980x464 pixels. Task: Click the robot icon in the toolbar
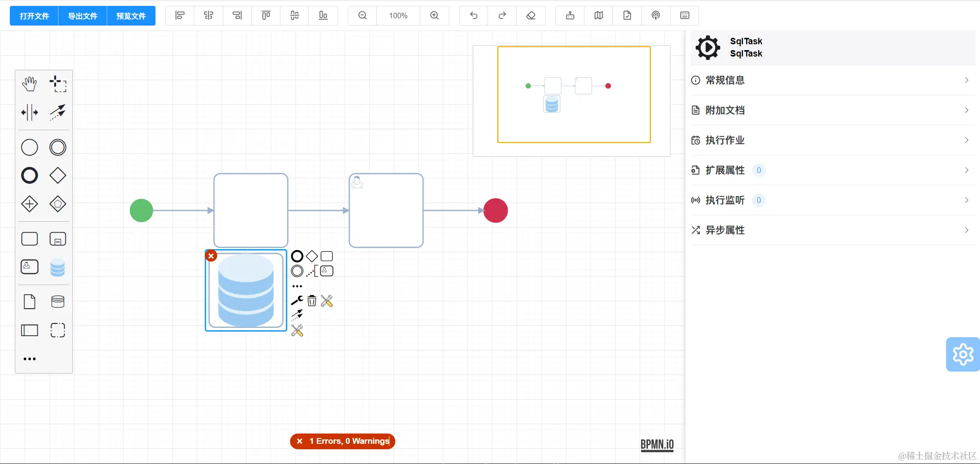(570, 16)
